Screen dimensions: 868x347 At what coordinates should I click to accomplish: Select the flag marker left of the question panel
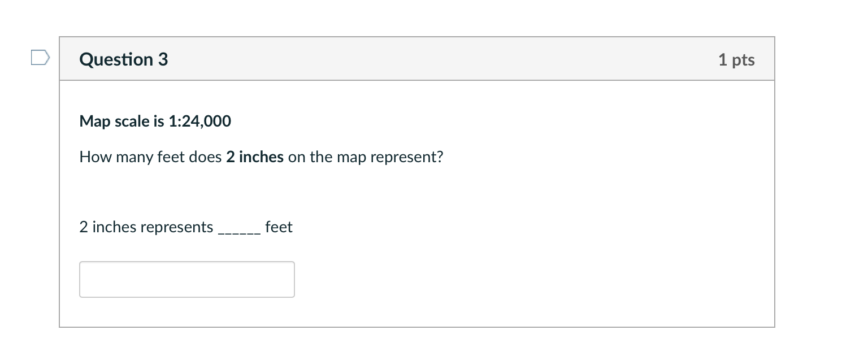click(40, 57)
